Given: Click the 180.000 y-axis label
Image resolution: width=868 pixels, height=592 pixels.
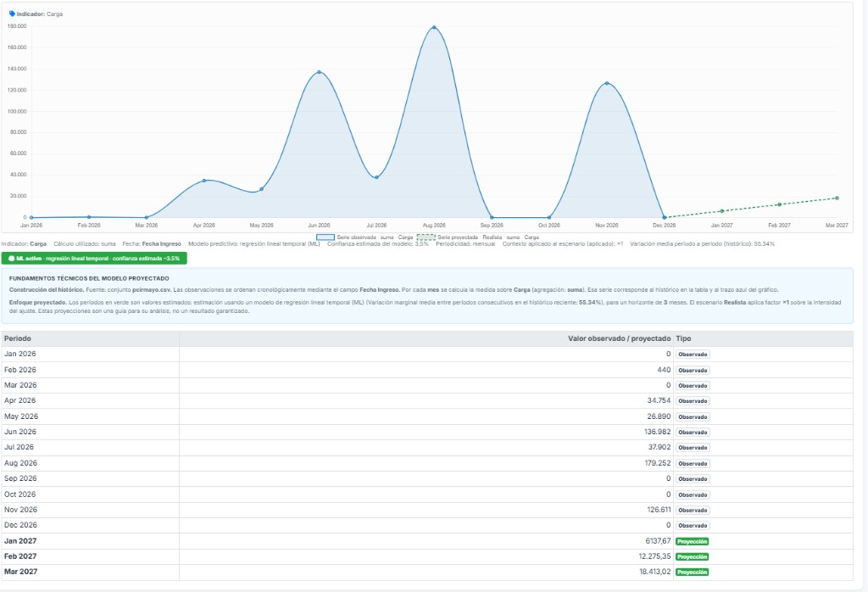Looking at the screenshot, I should click(x=17, y=26).
